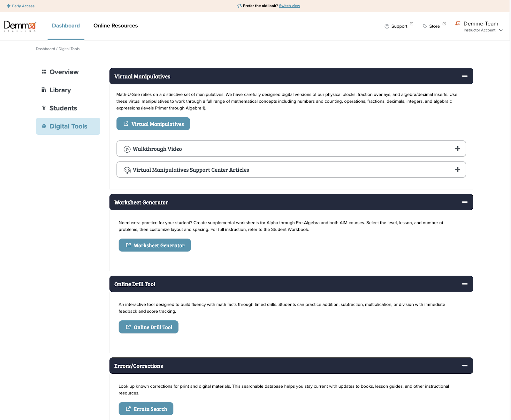This screenshot has width=511, height=420.
Task: Collapse the Errors/Corrections section
Action: pyautogui.click(x=465, y=366)
